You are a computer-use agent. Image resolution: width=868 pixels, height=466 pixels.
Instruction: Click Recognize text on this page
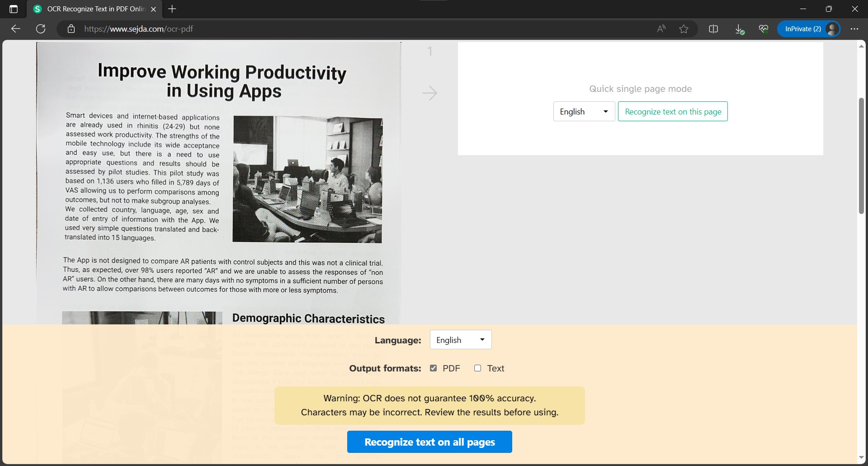click(x=673, y=112)
